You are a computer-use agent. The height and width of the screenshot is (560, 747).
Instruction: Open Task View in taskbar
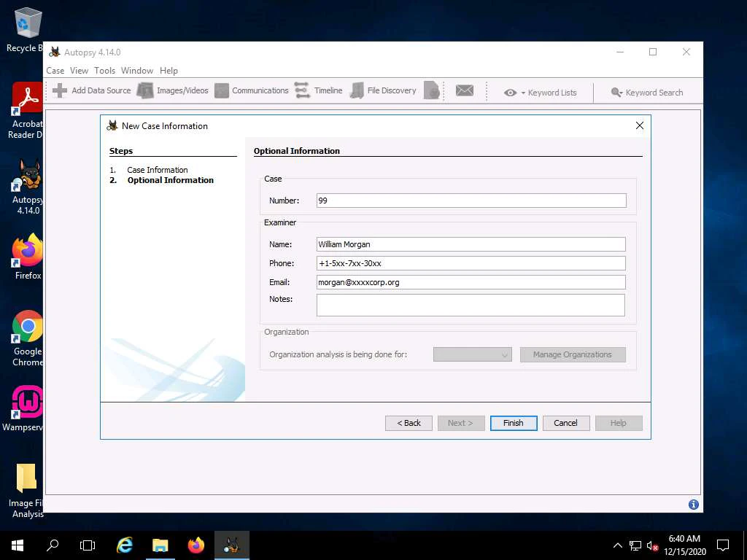[x=88, y=545]
